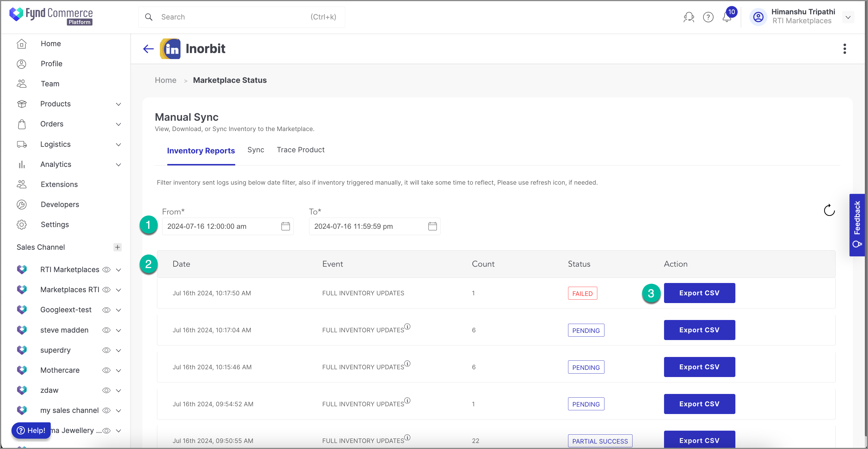This screenshot has width=868, height=449.
Task: Open the From date calendar picker
Action: (285, 226)
